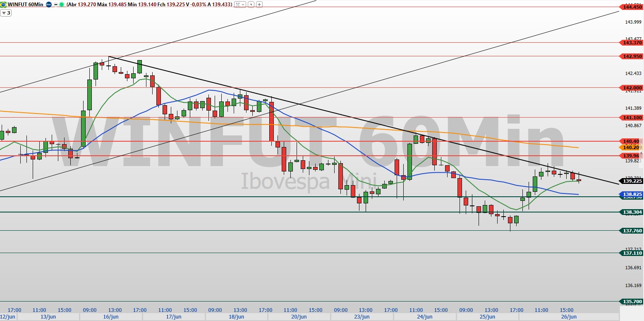644x321 pixels.
Task: Click the Brazil flag icon beside WINFUT
Action: (4, 5)
